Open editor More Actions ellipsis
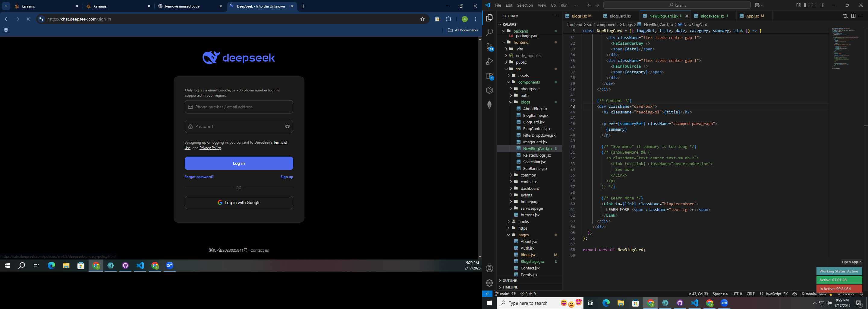Screen dimensions: 868x309 coord(861,16)
